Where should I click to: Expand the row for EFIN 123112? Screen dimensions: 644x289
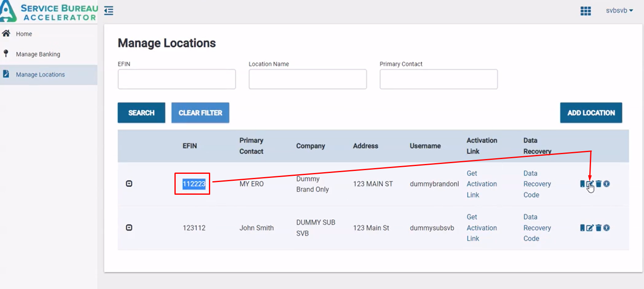point(129,228)
